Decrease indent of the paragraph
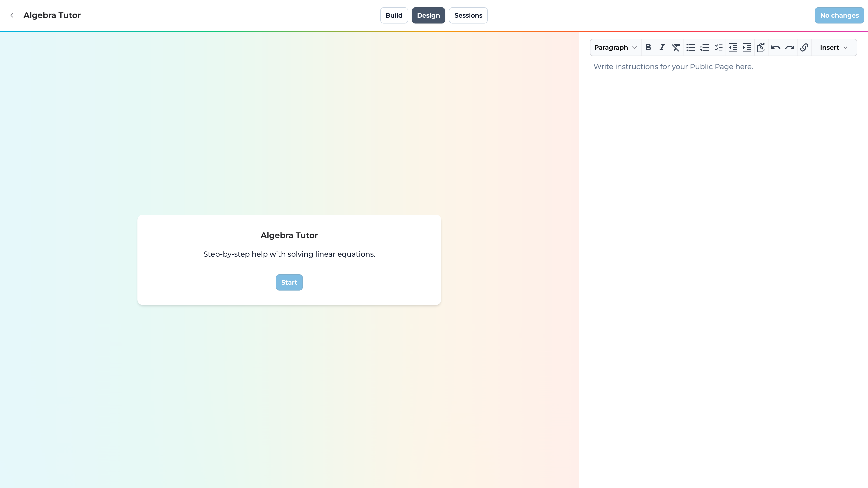The height and width of the screenshot is (488, 868). coord(733,47)
